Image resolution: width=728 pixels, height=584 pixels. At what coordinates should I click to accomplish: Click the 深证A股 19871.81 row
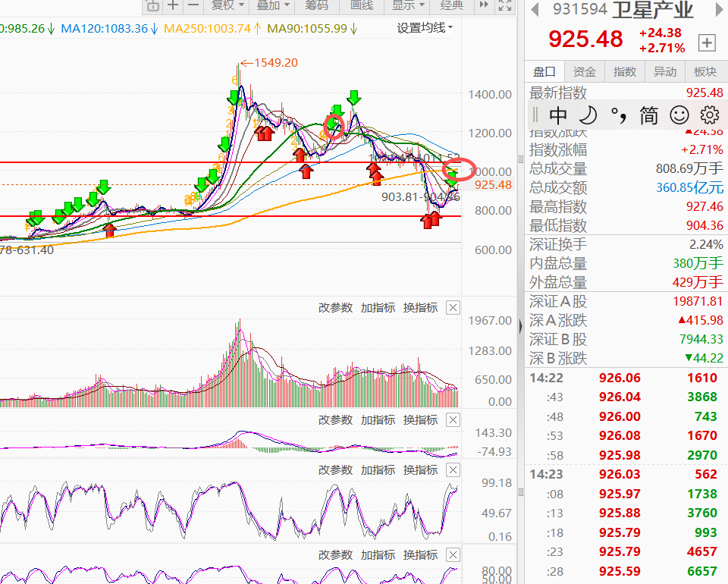[626, 301]
